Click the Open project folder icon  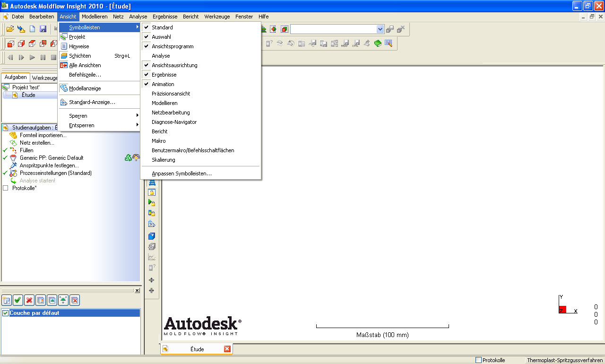tap(10, 29)
